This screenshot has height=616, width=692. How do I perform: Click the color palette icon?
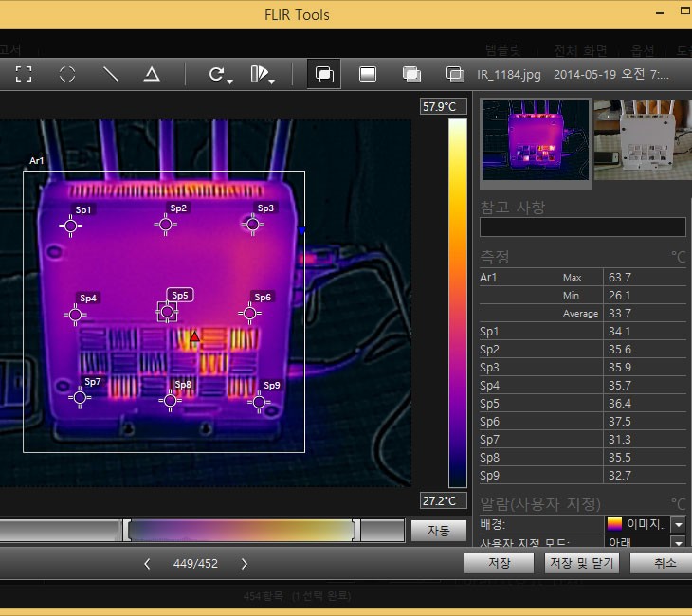point(259,74)
